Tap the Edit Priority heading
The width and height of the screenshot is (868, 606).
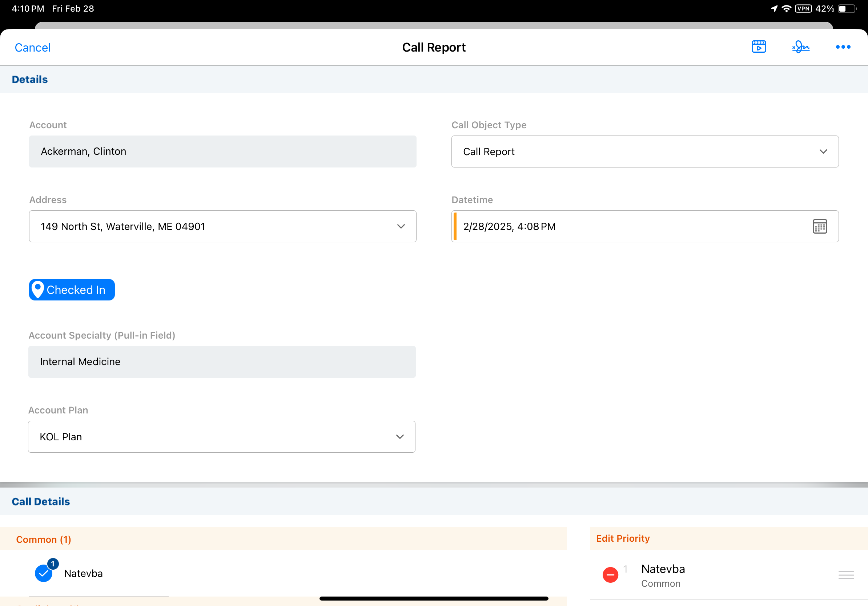[x=623, y=538]
